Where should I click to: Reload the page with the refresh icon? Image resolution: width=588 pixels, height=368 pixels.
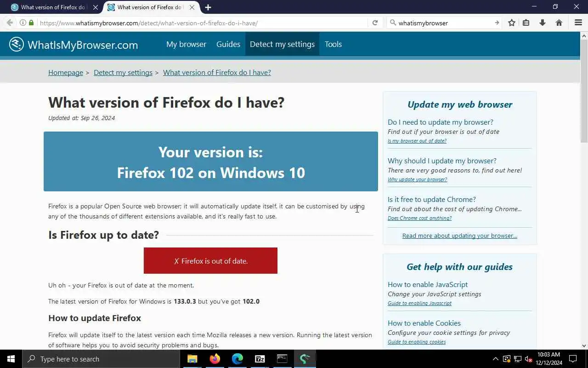click(375, 23)
